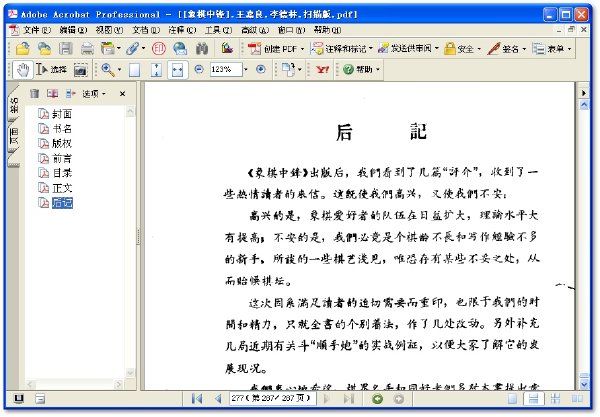600x417 pixels.
Task: Click the red stamp 印 icon
Action: pyautogui.click(x=158, y=49)
